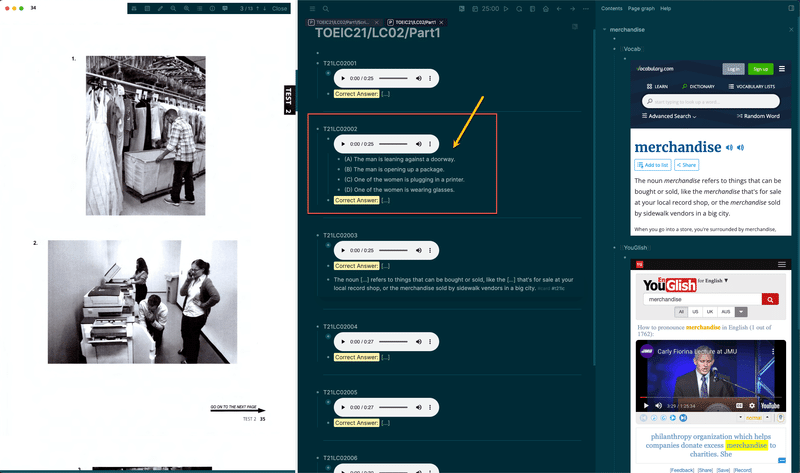The height and width of the screenshot is (473, 800).
Task: Toggle the right sidebar panel icon
Action: pyautogui.click(x=791, y=8)
